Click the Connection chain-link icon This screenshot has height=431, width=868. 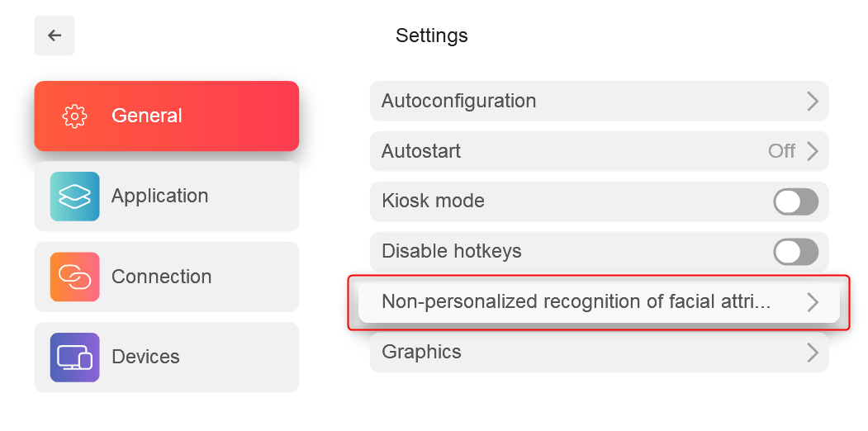coord(74,277)
